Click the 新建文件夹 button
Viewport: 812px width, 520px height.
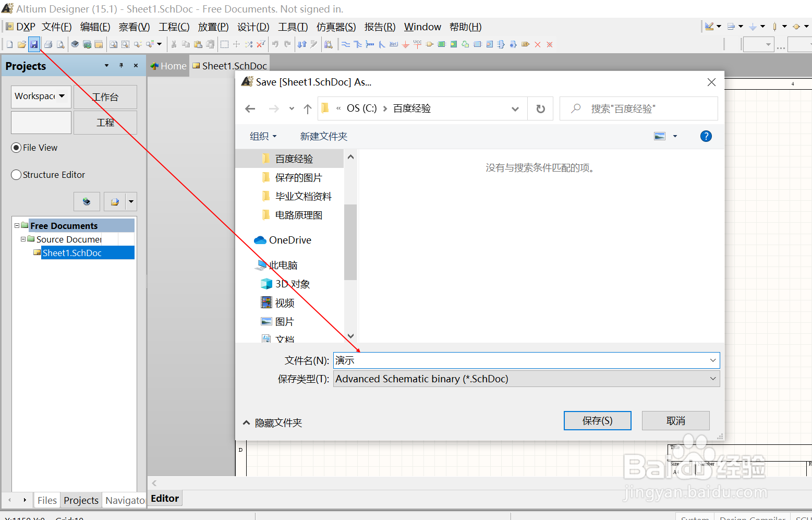pos(323,136)
